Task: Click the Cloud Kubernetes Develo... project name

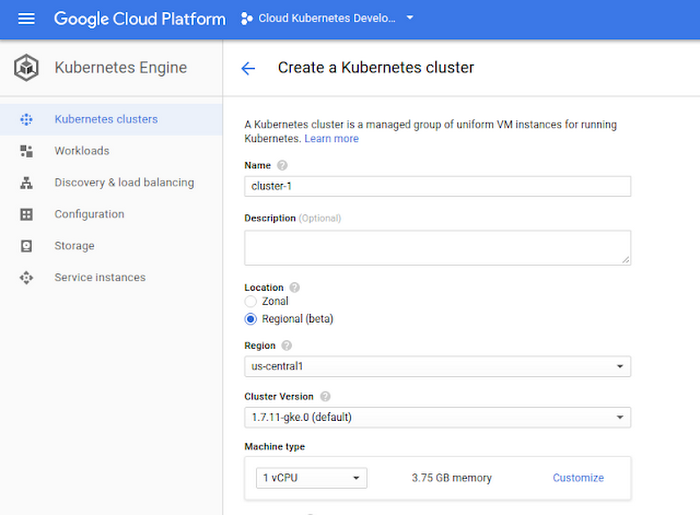Action: click(327, 18)
